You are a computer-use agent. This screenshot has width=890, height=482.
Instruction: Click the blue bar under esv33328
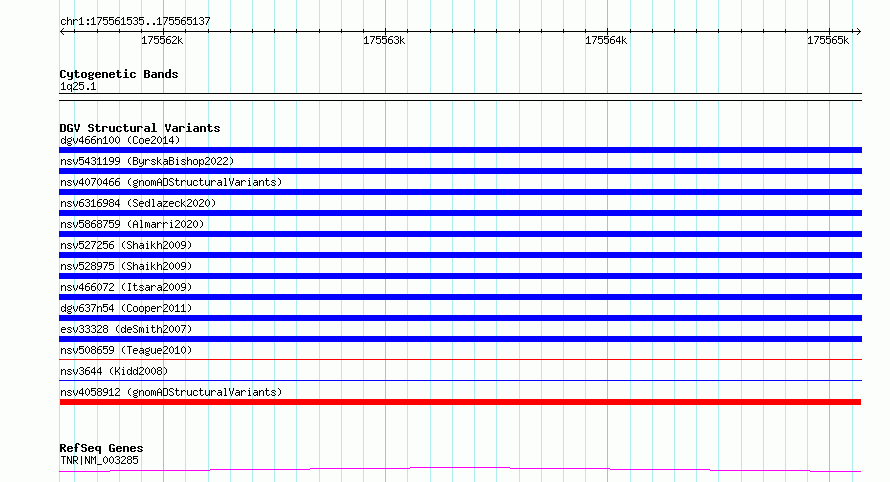(x=460, y=339)
